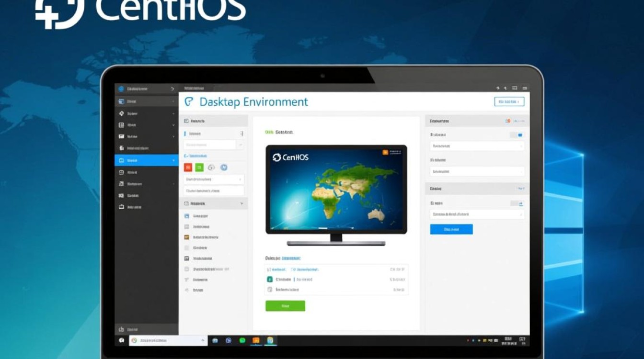The width and height of the screenshot is (644, 359).
Task: Open the first dropdown field in left panel
Action: (x=214, y=145)
